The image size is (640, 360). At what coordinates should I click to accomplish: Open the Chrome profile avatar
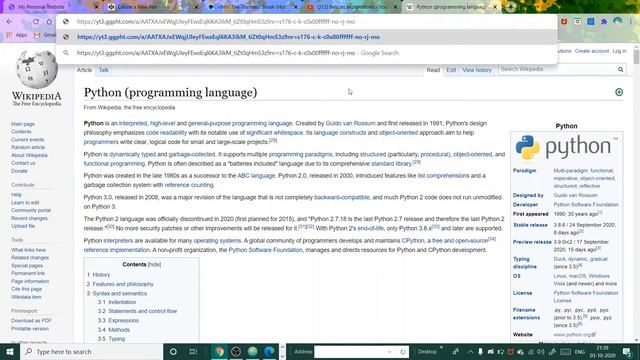coord(617,21)
